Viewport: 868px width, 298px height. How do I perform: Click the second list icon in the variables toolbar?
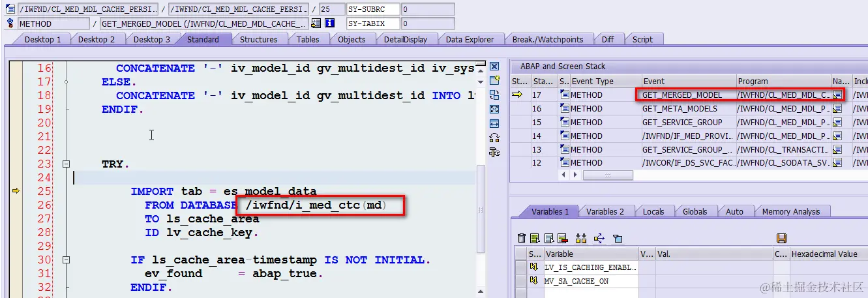(548, 239)
